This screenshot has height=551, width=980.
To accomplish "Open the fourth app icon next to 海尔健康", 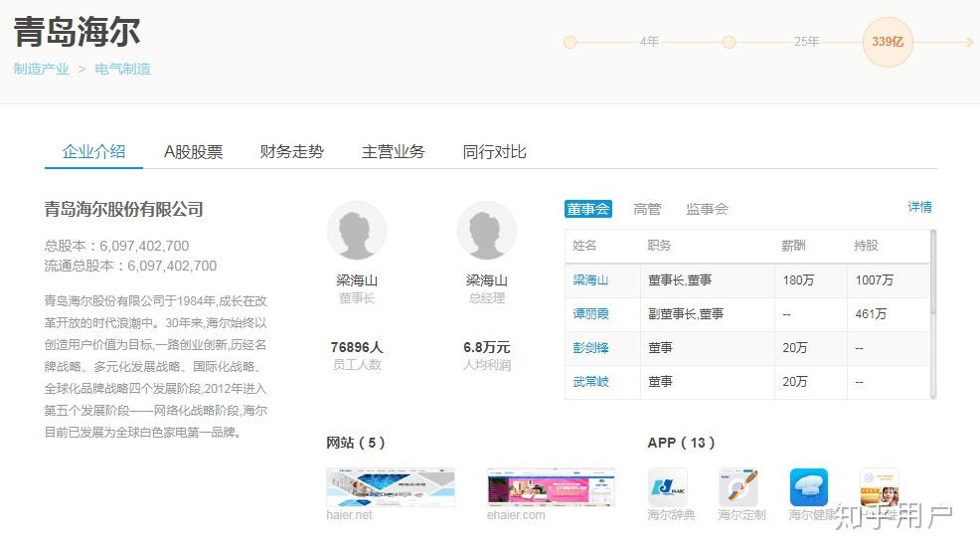I will coord(880,487).
